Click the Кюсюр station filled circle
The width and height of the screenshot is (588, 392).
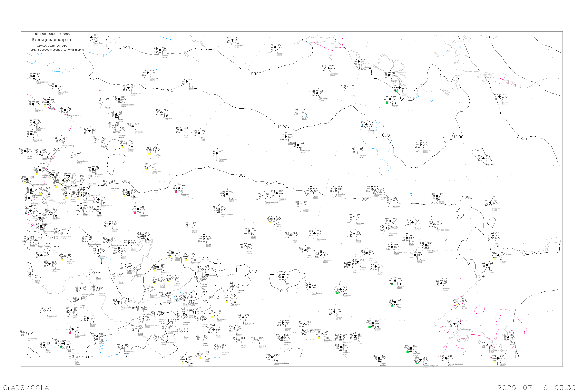[390, 99]
